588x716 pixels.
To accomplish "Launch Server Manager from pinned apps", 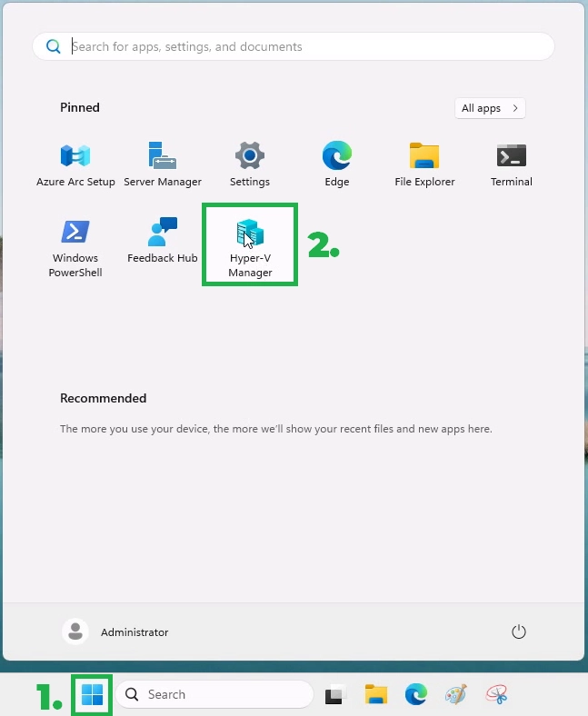I will coord(163,164).
